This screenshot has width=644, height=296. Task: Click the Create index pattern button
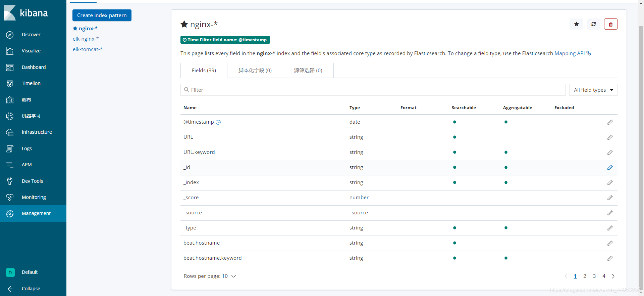pos(102,15)
